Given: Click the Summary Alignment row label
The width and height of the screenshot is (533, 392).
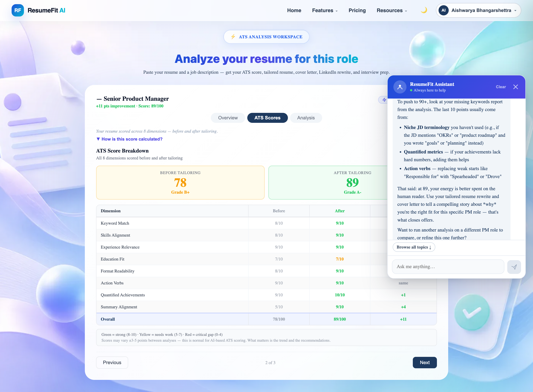Looking at the screenshot, I should [119, 307].
